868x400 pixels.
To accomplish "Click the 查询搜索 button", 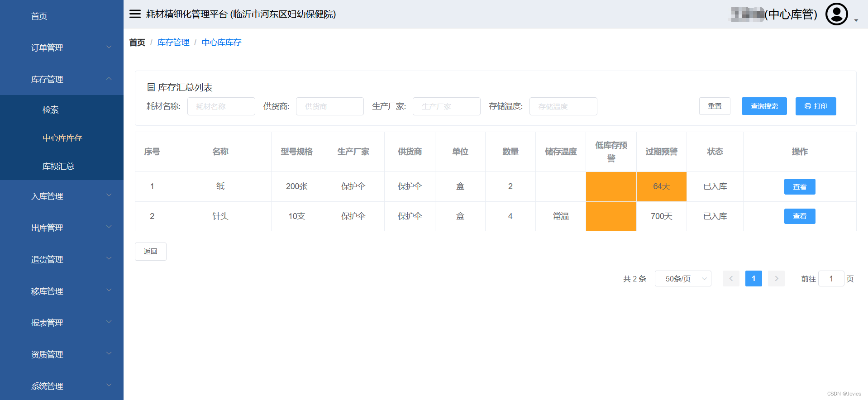I will pyautogui.click(x=764, y=106).
